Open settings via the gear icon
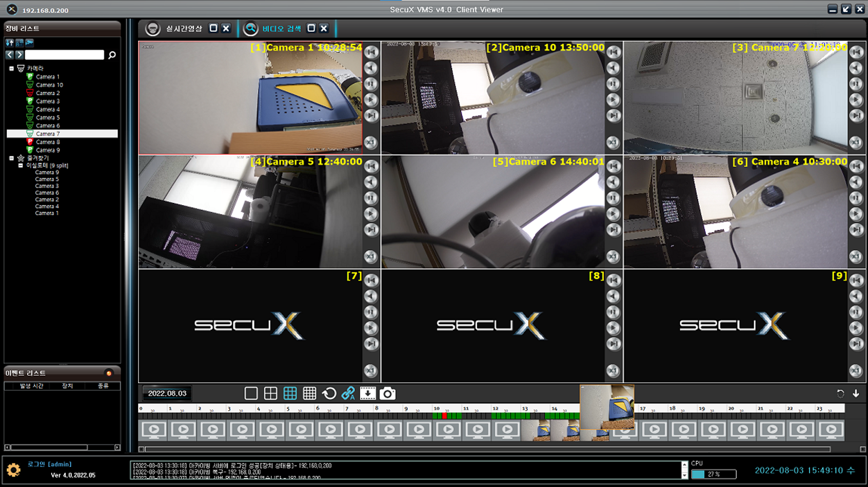Image resolution: width=868 pixels, height=487 pixels. 13,470
